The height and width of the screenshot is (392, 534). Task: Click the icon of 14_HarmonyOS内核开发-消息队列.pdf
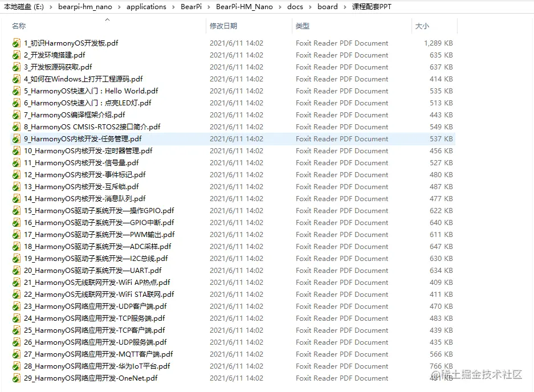click(17, 198)
